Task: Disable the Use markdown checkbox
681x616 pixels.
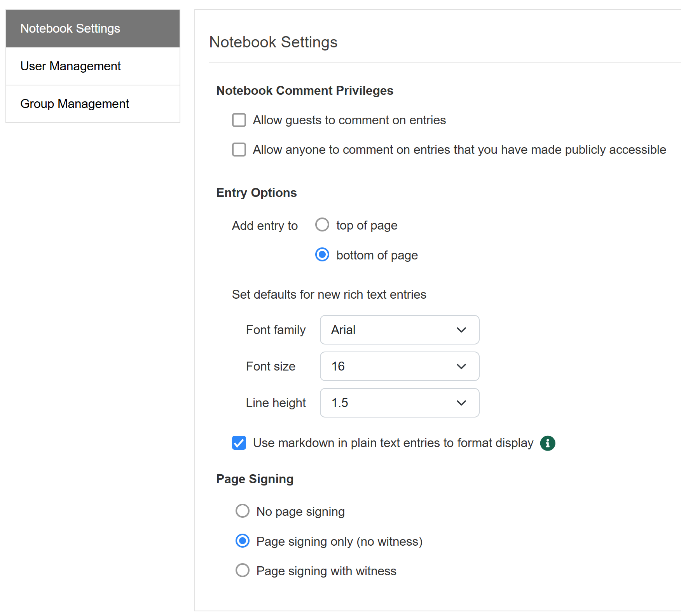Action: 239,443
